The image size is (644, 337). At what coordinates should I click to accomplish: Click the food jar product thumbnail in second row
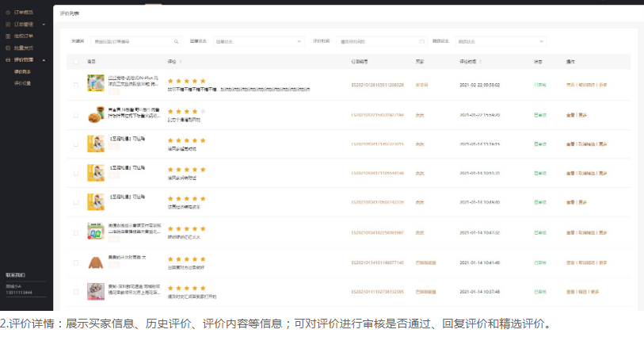96,114
